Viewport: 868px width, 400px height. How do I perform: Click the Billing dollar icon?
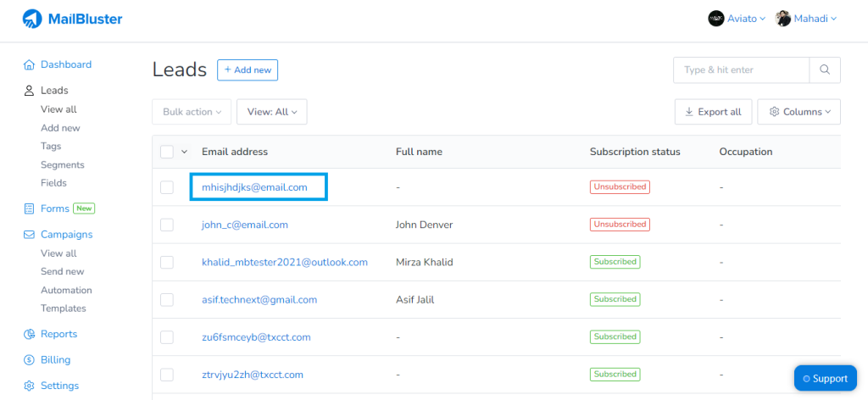coord(30,360)
